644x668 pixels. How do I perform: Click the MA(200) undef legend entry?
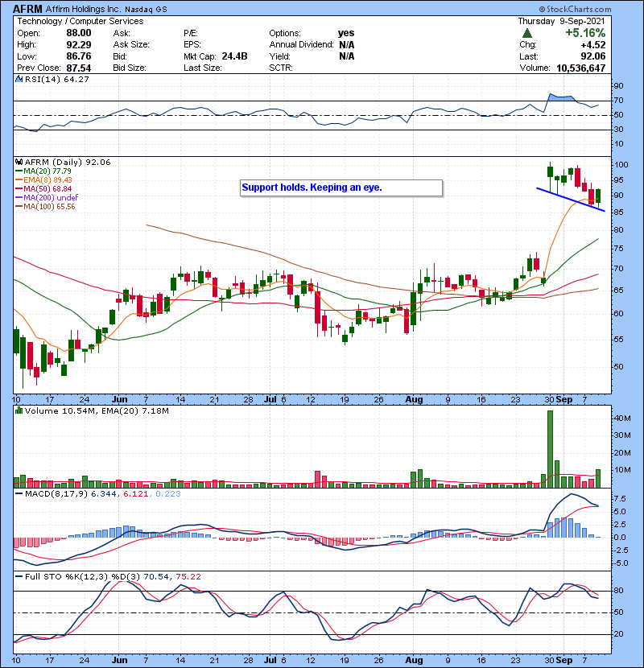(47, 198)
